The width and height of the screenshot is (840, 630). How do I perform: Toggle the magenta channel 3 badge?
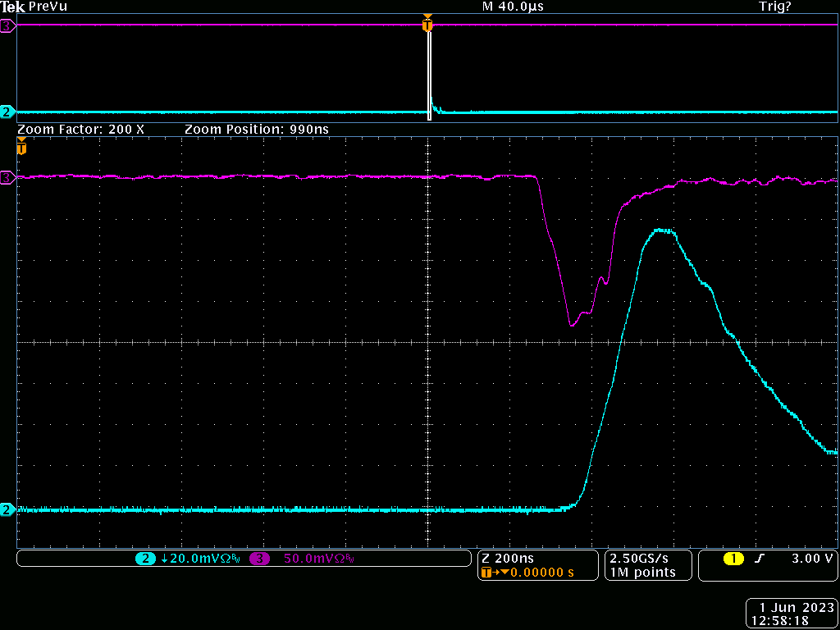[x=261, y=559]
